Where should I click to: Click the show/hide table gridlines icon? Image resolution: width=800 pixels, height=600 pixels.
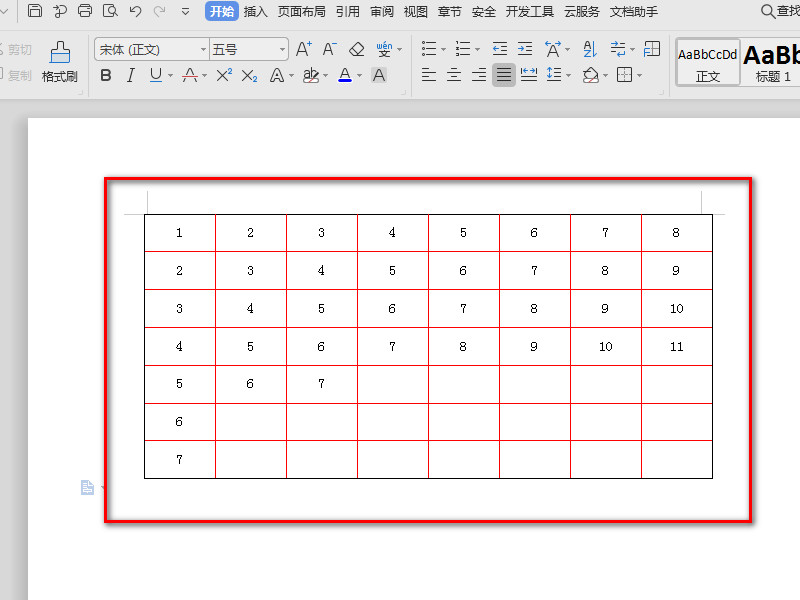tap(652, 49)
